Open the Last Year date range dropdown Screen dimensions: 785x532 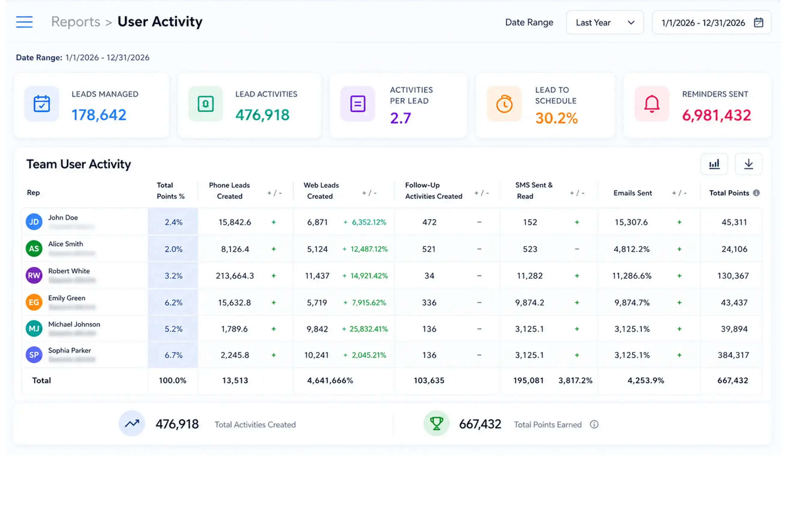(x=605, y=23)
